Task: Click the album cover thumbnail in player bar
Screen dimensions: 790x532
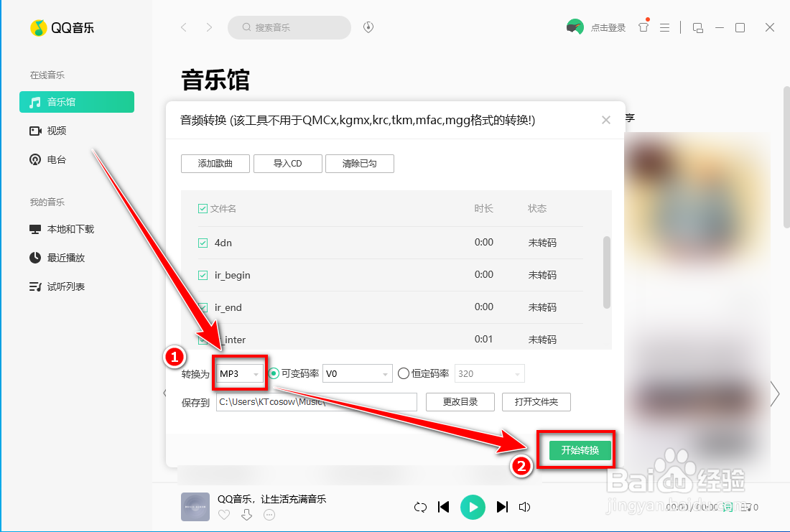Action: (195, 507)
